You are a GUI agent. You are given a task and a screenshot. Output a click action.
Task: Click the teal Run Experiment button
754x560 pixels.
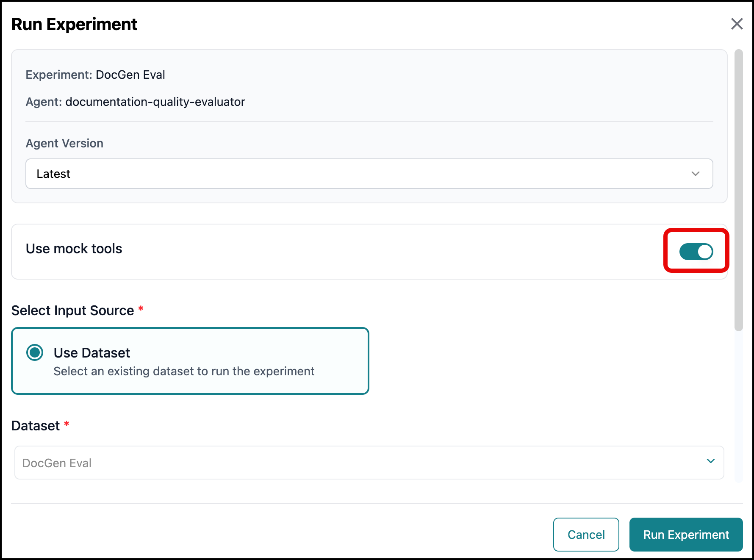[x=686, y=535]
